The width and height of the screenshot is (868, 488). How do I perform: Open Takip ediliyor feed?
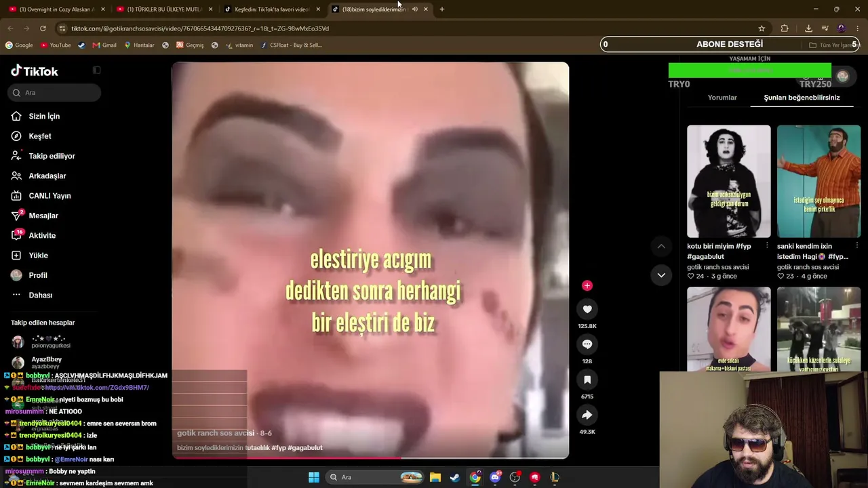point(52,156)
